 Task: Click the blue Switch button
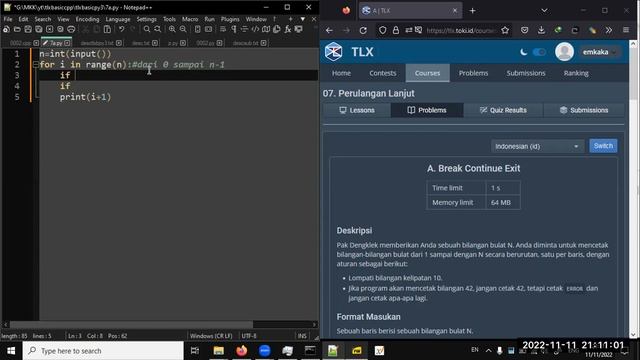pyautogui.click(x=603, y=146)
